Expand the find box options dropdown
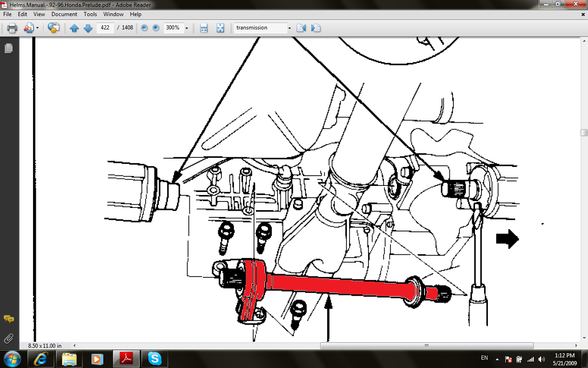588x368 pixels. pyautogui.click(x=289, y=28)
